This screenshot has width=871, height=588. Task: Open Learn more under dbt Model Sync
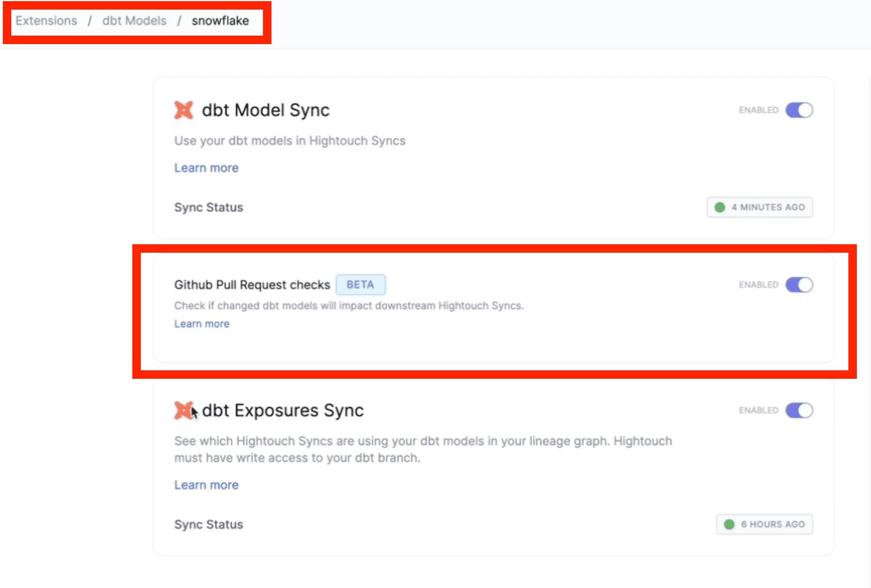point(206,168)
